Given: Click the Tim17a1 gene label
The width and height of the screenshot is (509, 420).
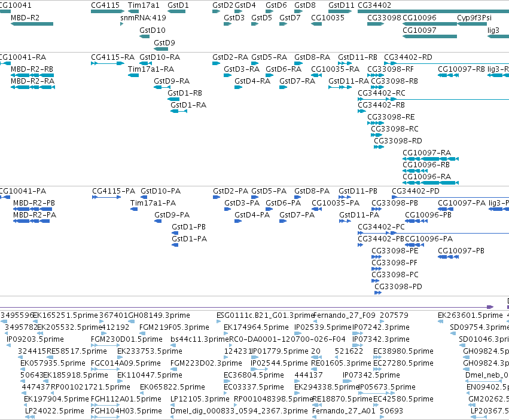Looking at the screenshot, I should tap(144, 5).
